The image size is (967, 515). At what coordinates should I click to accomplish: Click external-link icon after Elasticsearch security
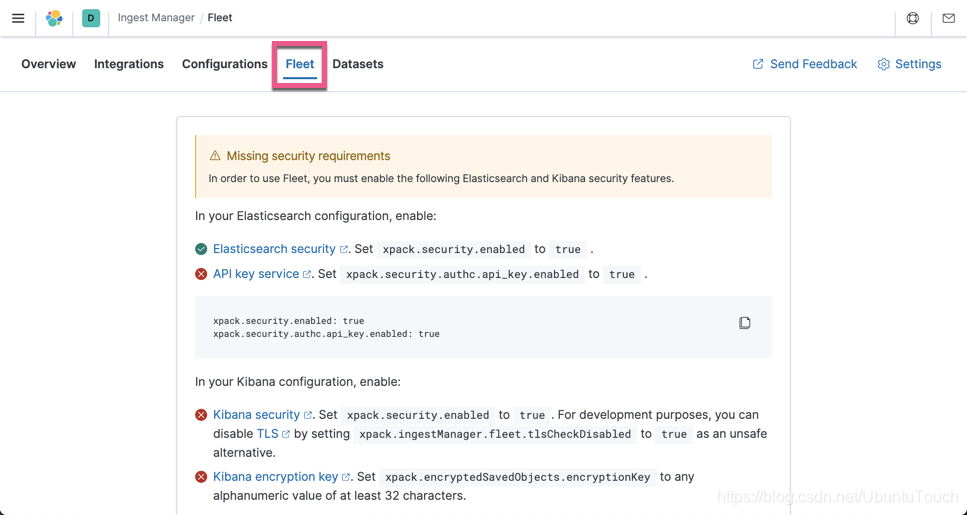point(344,249)
